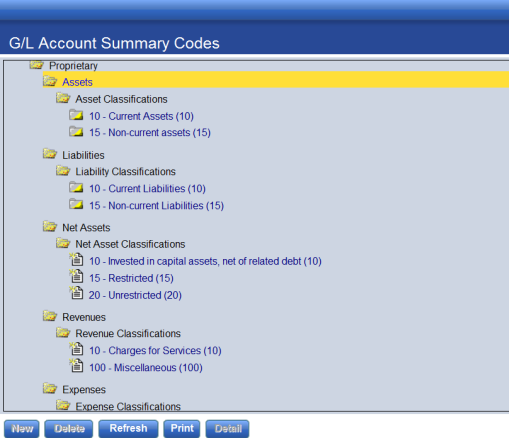Click the document icon beside Unrestricted (20)

[76, 293]
